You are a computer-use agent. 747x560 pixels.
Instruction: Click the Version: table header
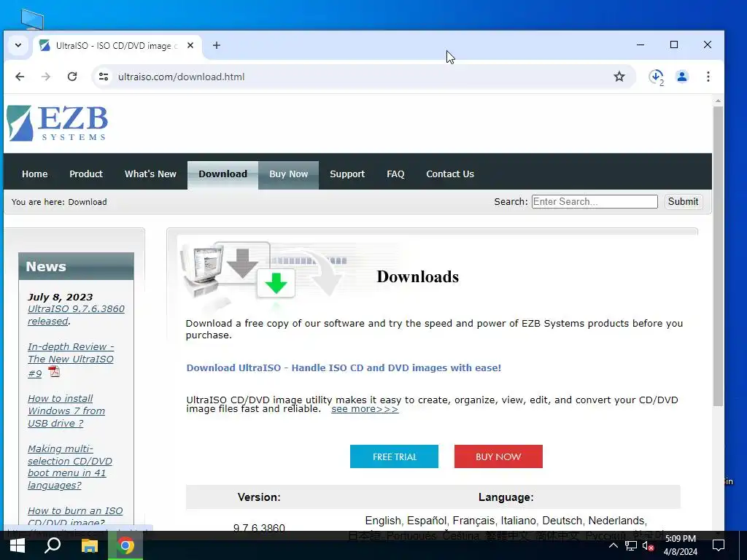pyautogui.click(x=259, y=497)
